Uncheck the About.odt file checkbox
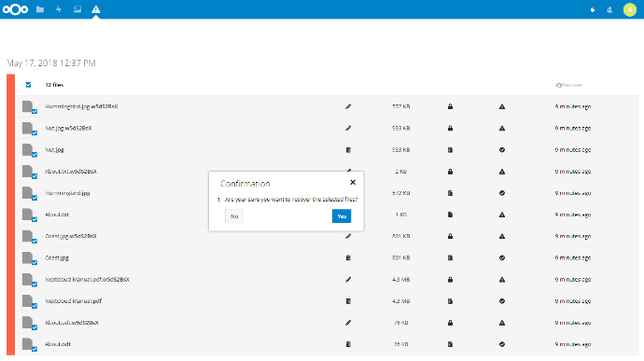The height and width of the screenshot is (361, 644). pos(35,349)
